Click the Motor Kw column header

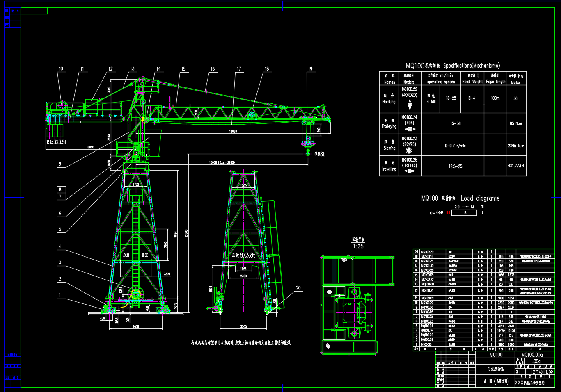pyautogui.click(x=516, y=79)
